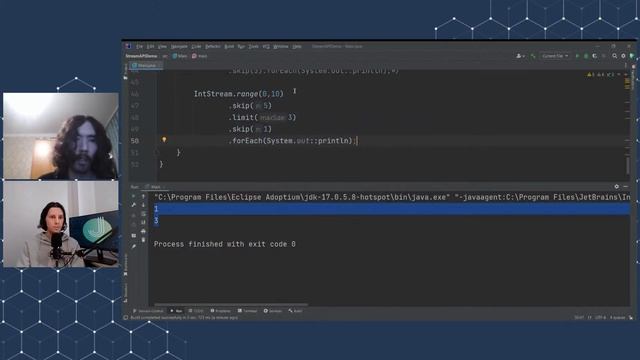
Task: Open the Tools menu
Action: pyautogui.click(x=253, y=47)
